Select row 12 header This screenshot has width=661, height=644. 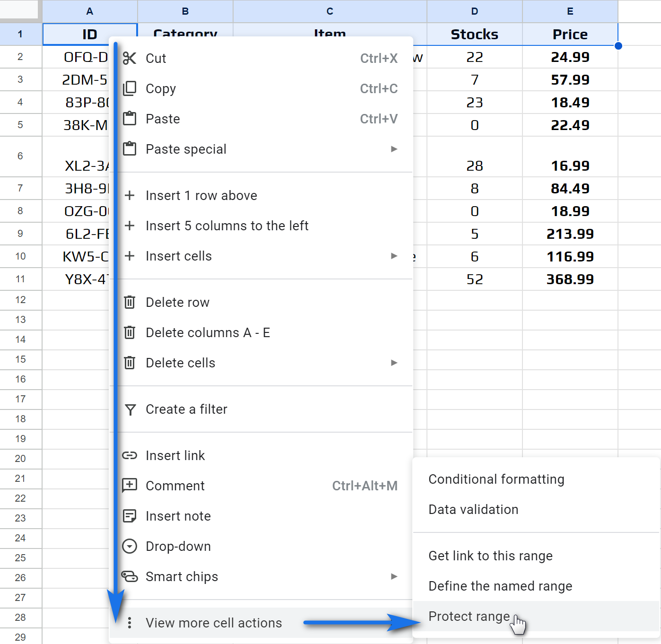pos(20,300)
